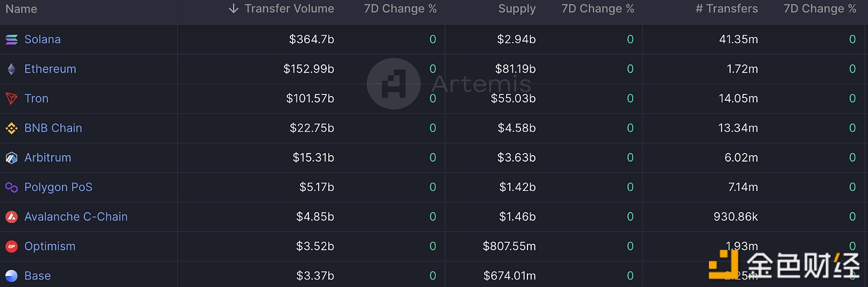Image resolution: width=868 pixels, height=287 pixels.
Task: Select Tron transfer volume $101.57b cell
Action: 310,99
